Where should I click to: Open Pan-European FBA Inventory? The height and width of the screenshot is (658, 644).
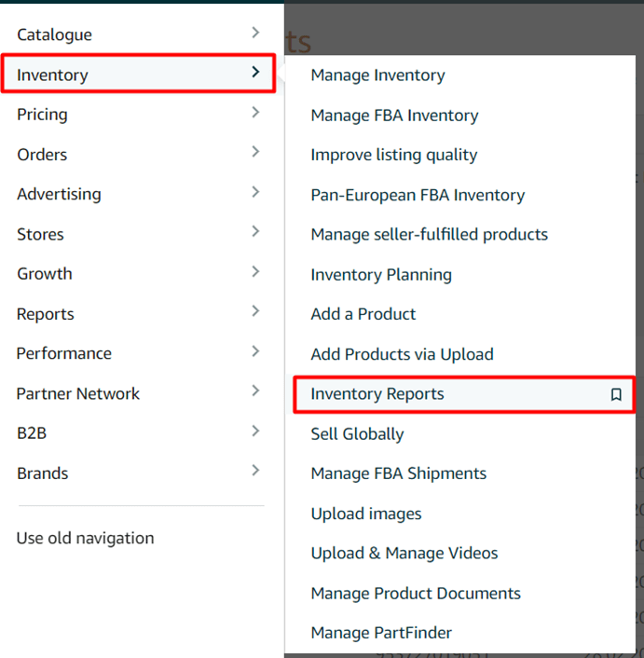(418, 195)
